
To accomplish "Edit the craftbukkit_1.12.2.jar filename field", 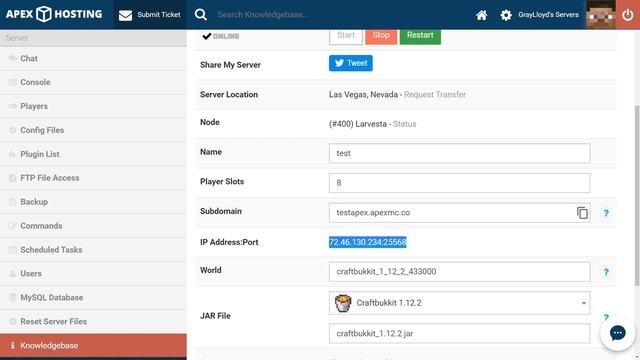I will 459,333.
